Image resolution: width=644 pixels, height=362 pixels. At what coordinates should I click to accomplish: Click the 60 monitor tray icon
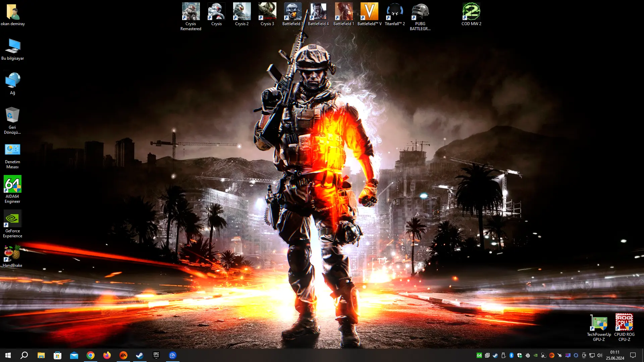click(568, 355)
